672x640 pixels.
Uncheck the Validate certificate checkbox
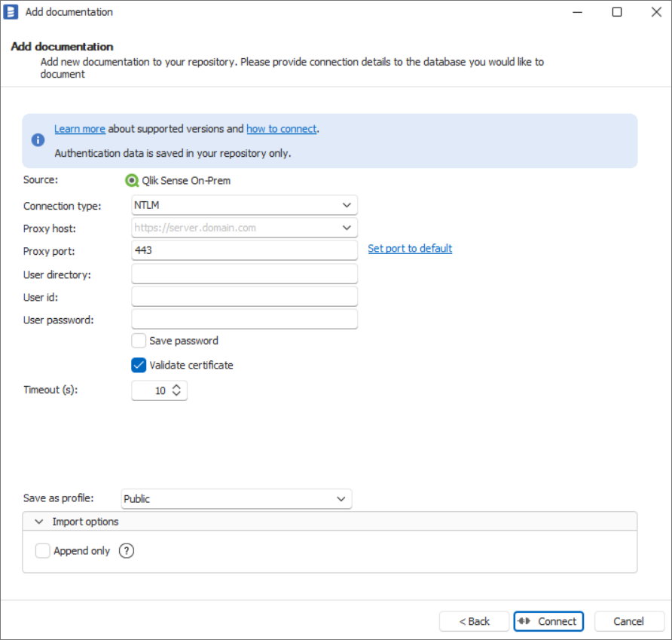139,365
